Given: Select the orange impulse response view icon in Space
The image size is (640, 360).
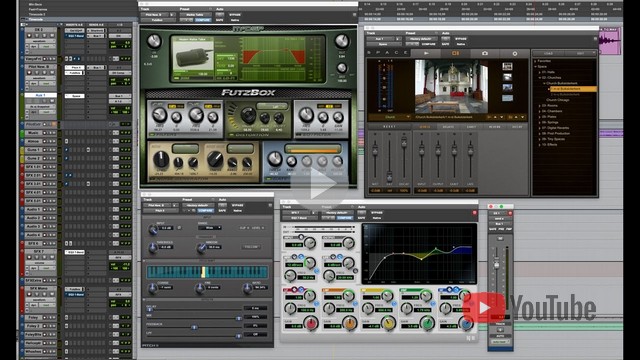Looking at the screenshot, I should (456, 53).
